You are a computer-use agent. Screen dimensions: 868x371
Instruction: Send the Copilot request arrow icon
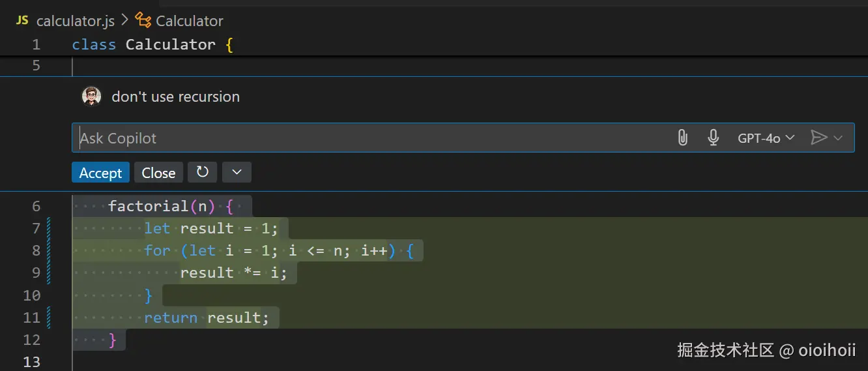(x=818, y=138)
